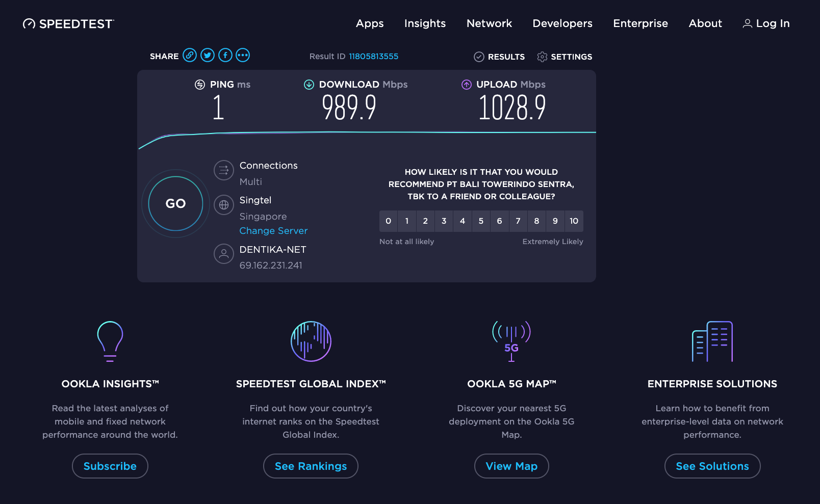The image size is (820, 504).
Task: Start test with GO button
Action: click(175, 203)
